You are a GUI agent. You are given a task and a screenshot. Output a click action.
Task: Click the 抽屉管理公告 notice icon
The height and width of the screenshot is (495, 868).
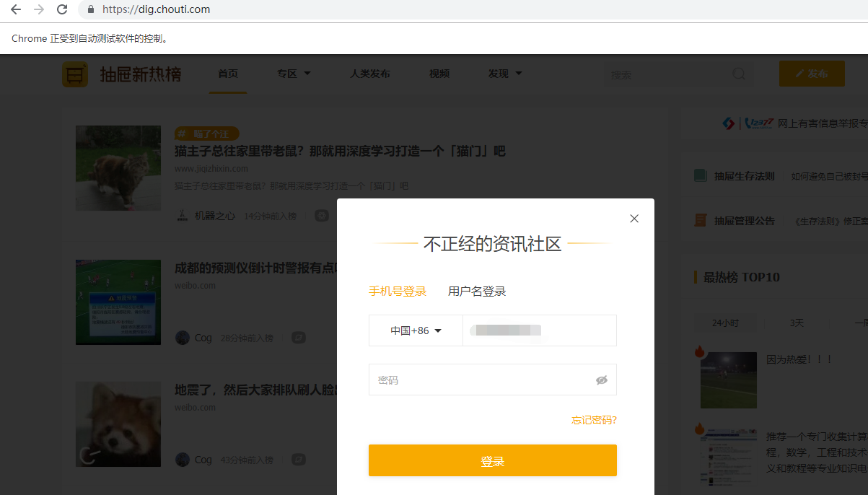coord(700,220)
